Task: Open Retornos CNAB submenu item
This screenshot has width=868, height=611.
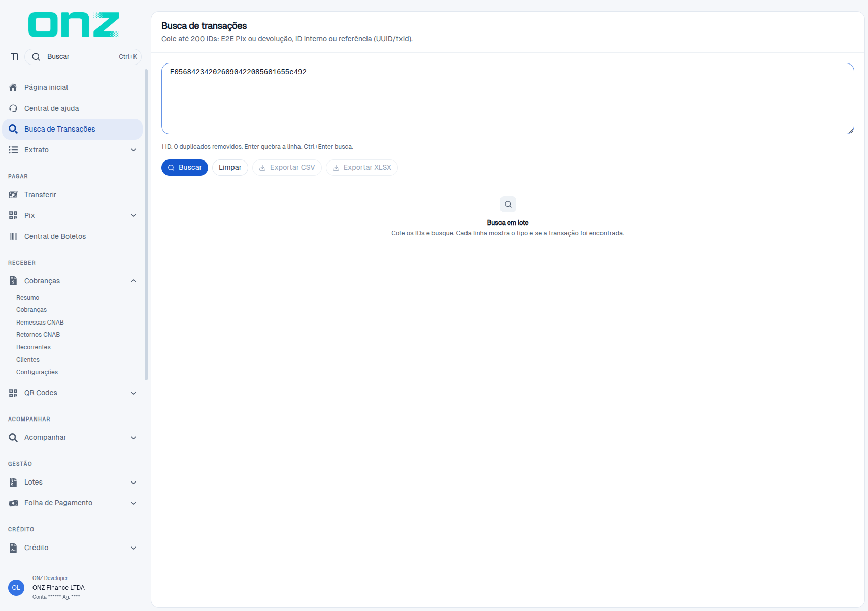Action: pyautogui.click(x=38, y=335)
